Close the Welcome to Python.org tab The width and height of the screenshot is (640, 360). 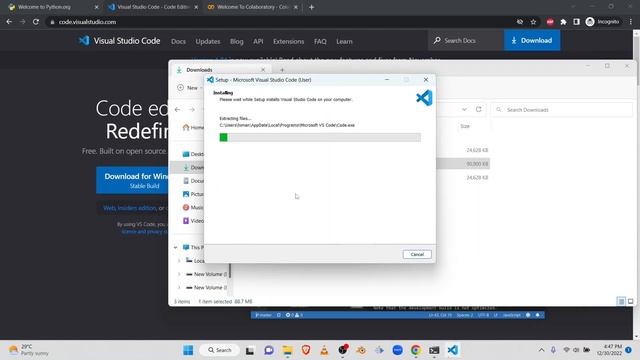(96, 7)
